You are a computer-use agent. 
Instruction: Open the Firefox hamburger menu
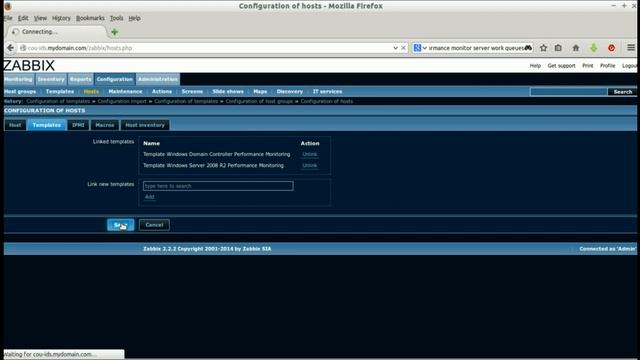(631, 48)
